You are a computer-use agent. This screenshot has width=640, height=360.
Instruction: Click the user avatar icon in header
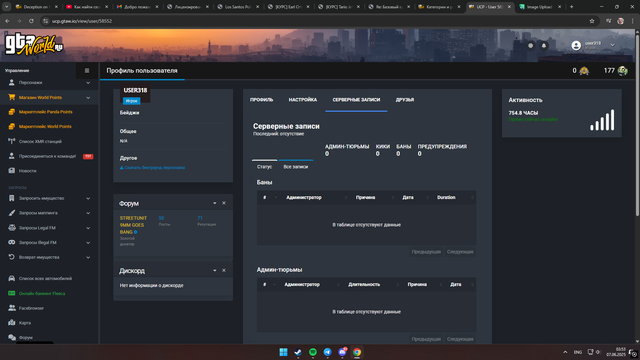pos(576,45)
